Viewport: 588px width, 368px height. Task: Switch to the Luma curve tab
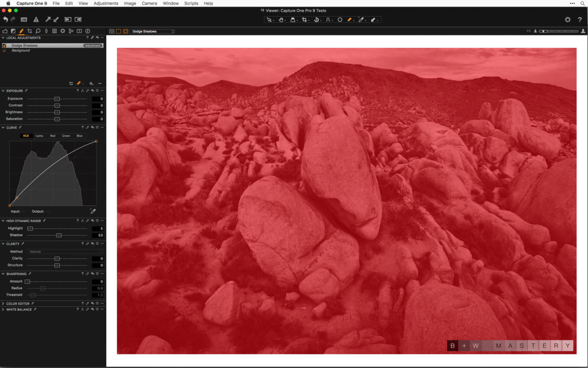click(39, 136)
